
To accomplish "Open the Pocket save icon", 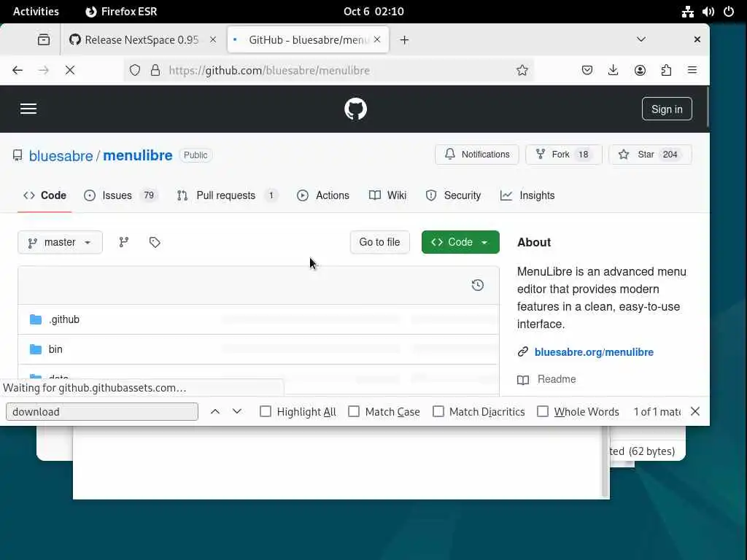I will (587, 71).
